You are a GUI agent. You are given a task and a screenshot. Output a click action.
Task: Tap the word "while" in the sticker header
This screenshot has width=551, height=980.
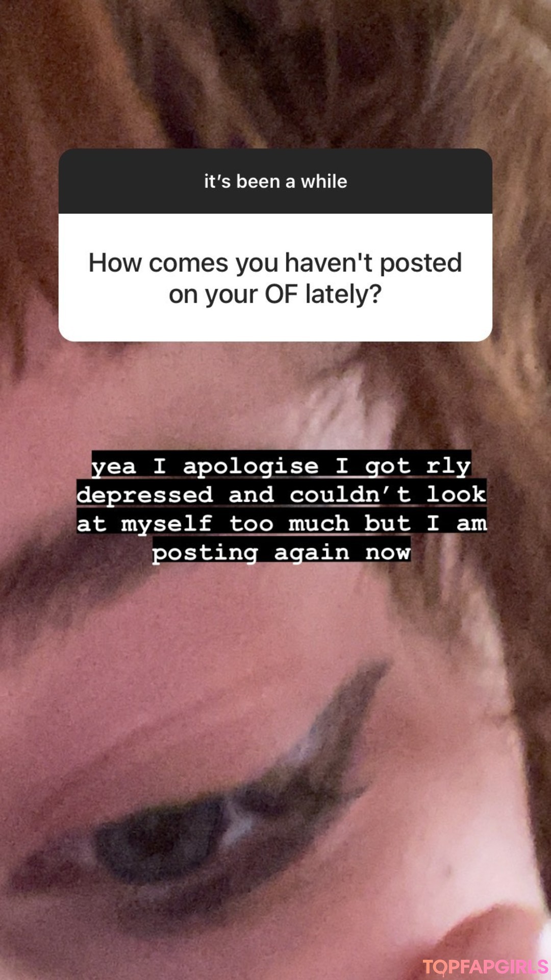[324, 181]
